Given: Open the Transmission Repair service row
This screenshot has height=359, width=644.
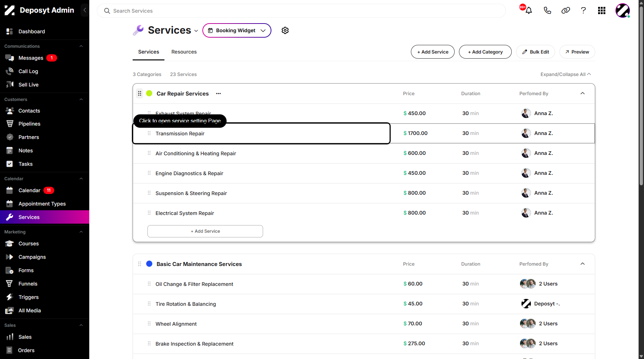Looking at the screenshot, I should [261, 134].
